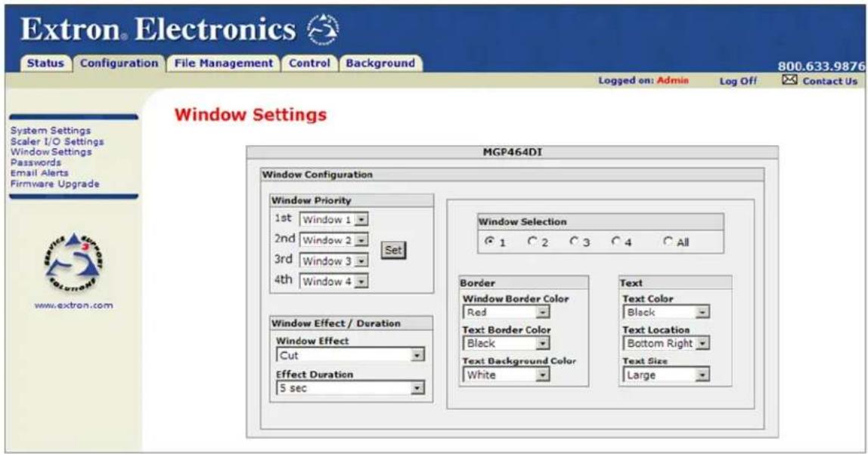The height and width of the screenshot is (454, 868).
Task: Select the All windows radio button
Action: (x=668, y=241)
